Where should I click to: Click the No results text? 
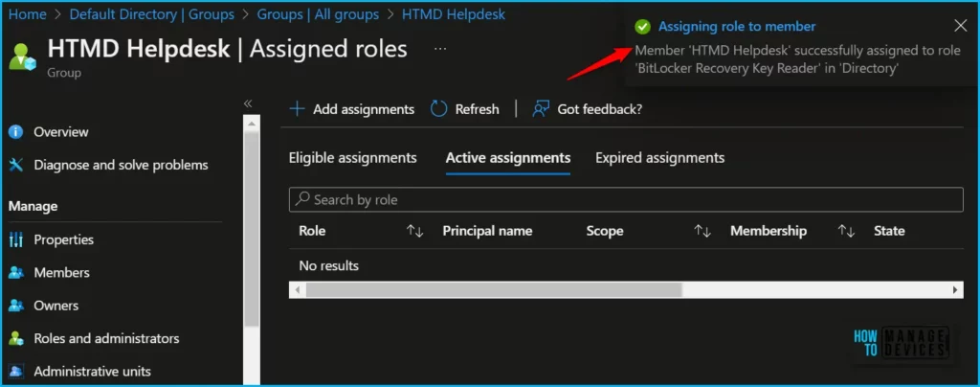329,265
